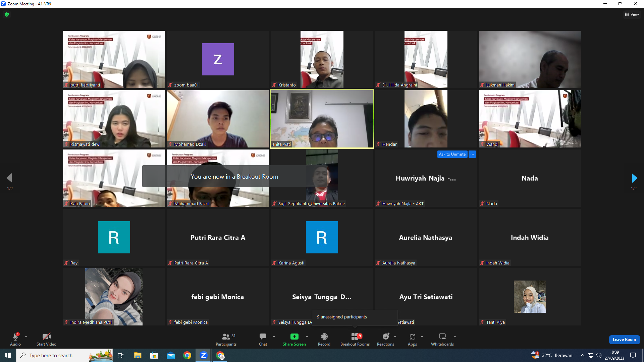The height and width of the screenshot is (362, 644).
Task: Open Microsoft Store from the taskbar
Action: click(x=154, y=355)
